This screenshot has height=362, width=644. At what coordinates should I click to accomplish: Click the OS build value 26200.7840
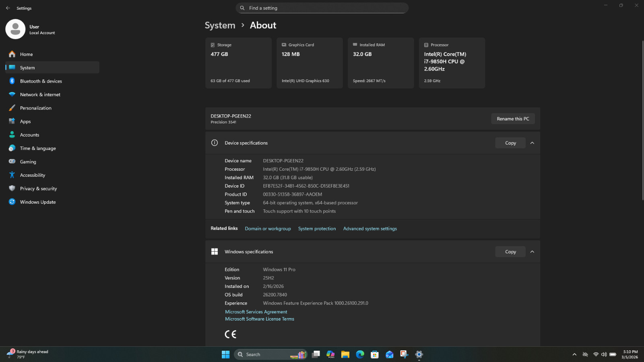275,295
